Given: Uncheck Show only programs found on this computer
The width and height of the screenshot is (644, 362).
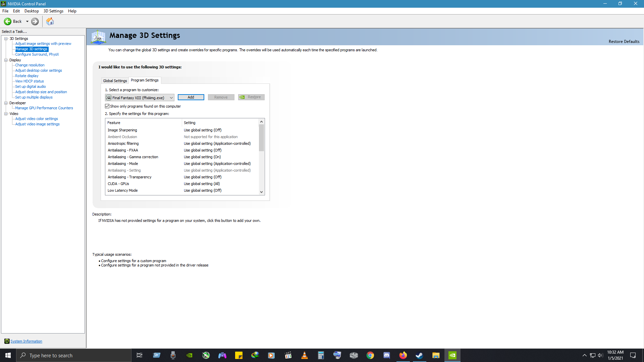Looking at the screenshot, I should [107, 106].
